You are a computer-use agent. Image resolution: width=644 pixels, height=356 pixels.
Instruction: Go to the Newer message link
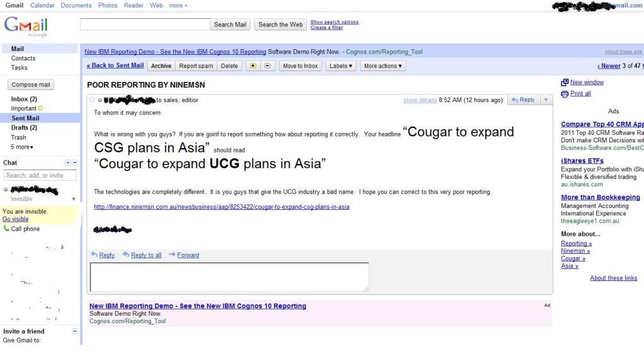[x=609, y=66]
